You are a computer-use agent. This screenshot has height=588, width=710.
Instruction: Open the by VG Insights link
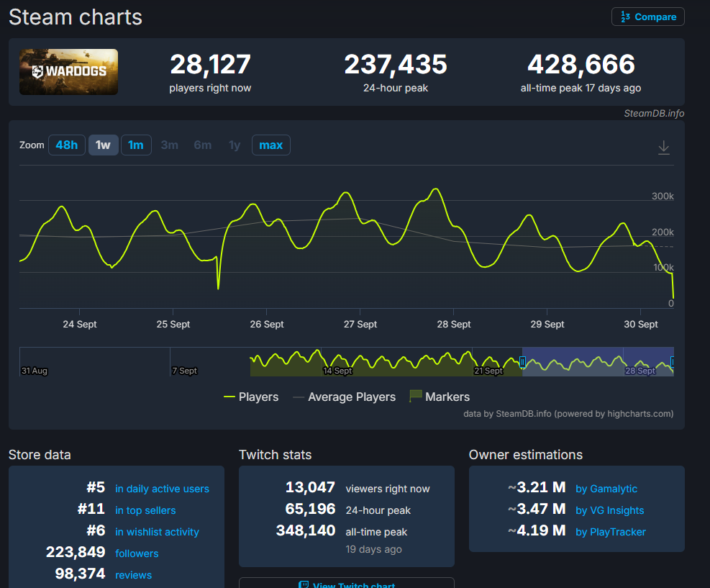pos(609,510)
